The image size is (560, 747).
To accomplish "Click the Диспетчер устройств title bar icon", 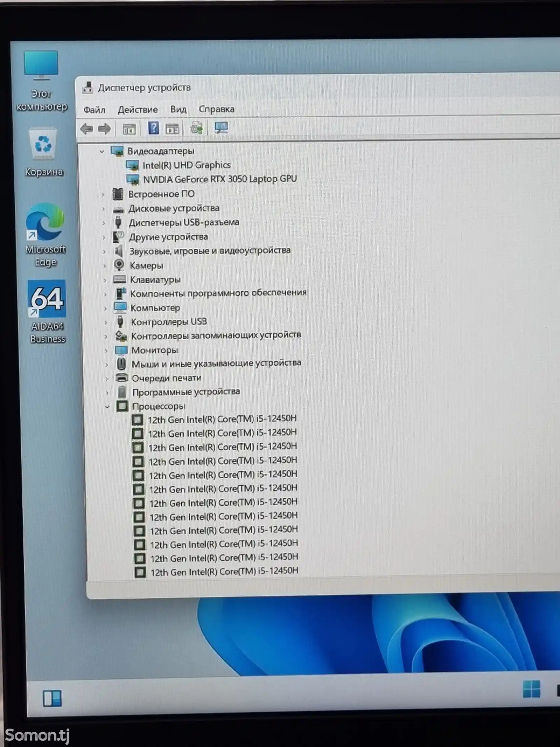I will click(87, 88).
